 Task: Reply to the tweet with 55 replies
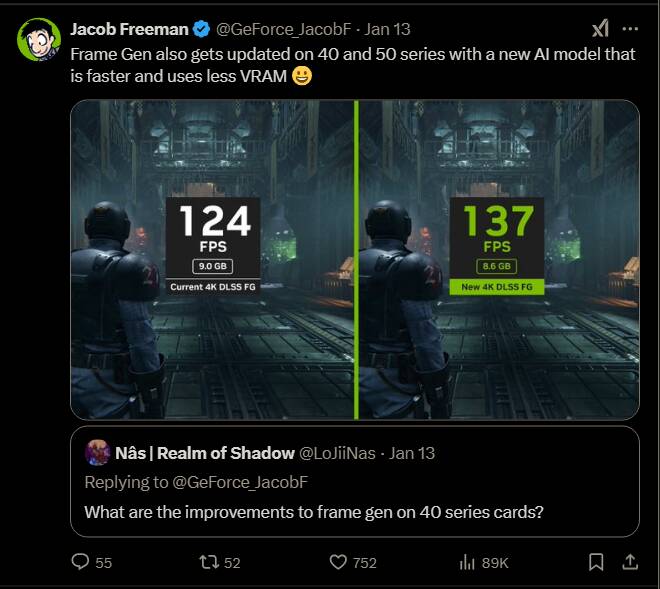81,562
